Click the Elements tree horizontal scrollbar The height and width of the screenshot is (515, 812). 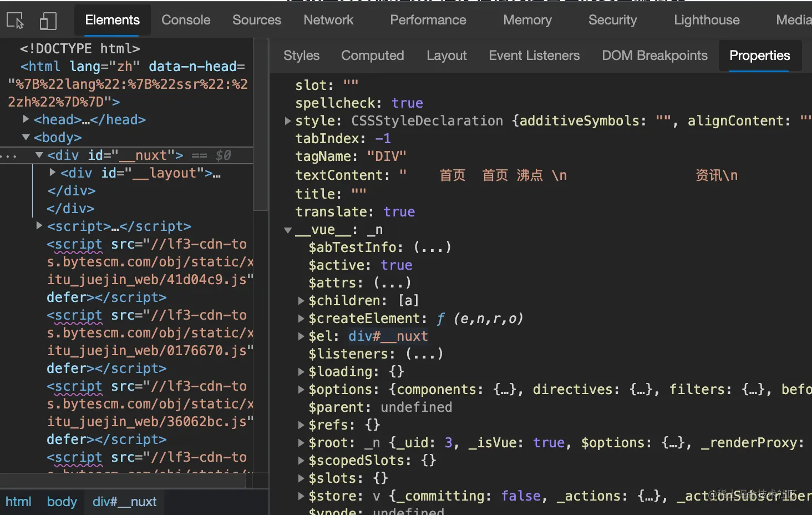coord(123,481)
